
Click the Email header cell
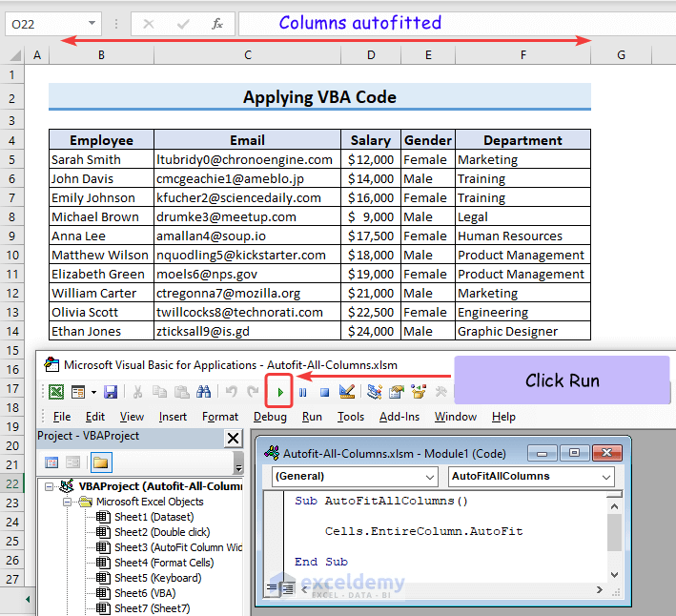pos(247,140)
